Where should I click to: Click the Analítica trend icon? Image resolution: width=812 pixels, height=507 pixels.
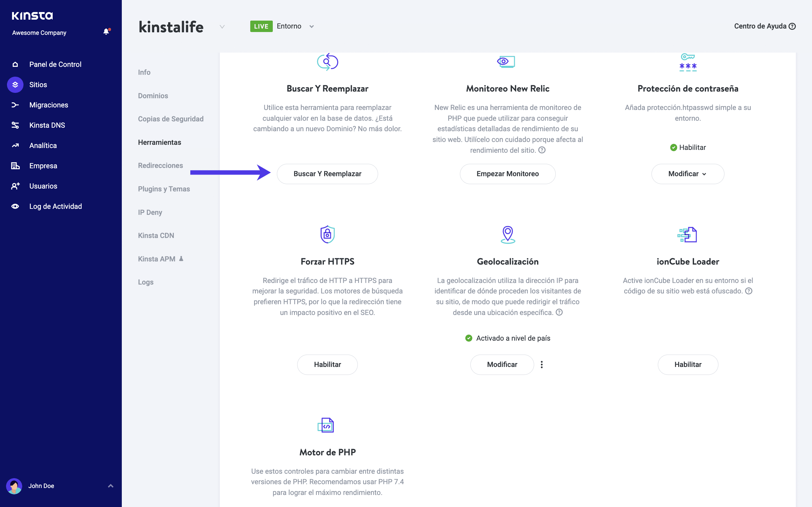(15, 145)
